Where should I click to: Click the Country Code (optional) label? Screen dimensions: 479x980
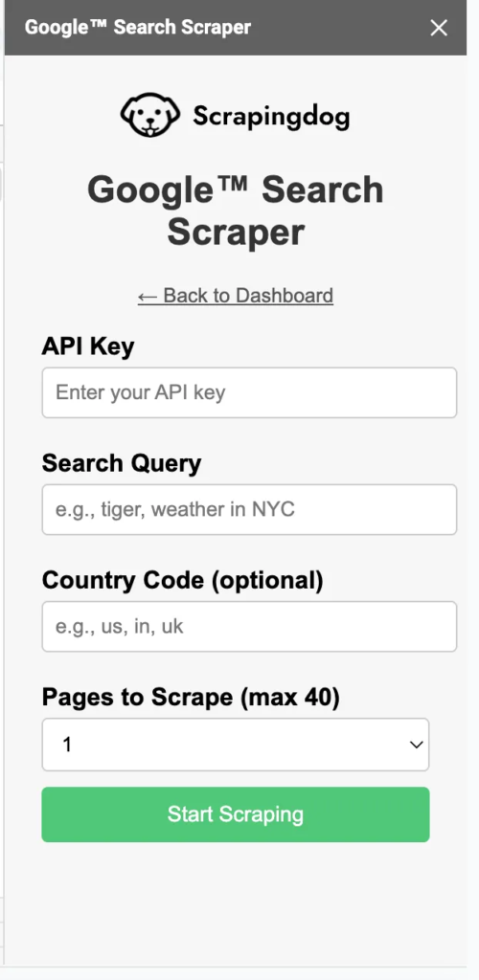(182, 581)
